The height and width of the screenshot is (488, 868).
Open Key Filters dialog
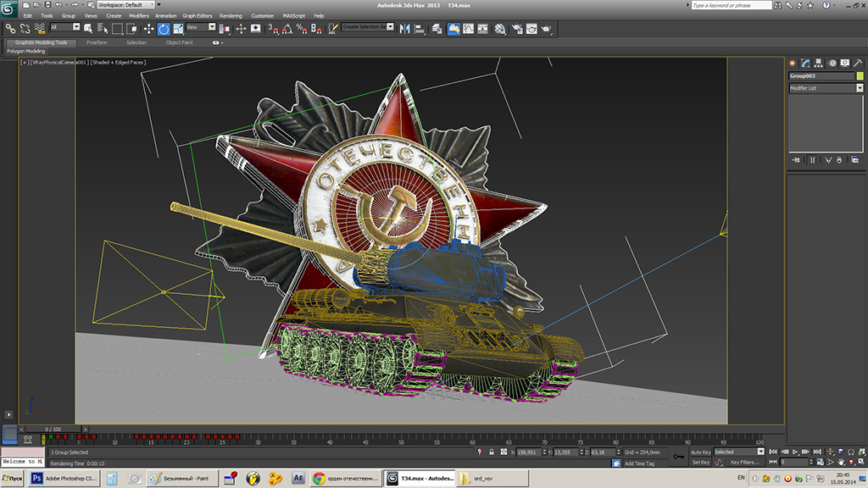(x=744, y=462)
